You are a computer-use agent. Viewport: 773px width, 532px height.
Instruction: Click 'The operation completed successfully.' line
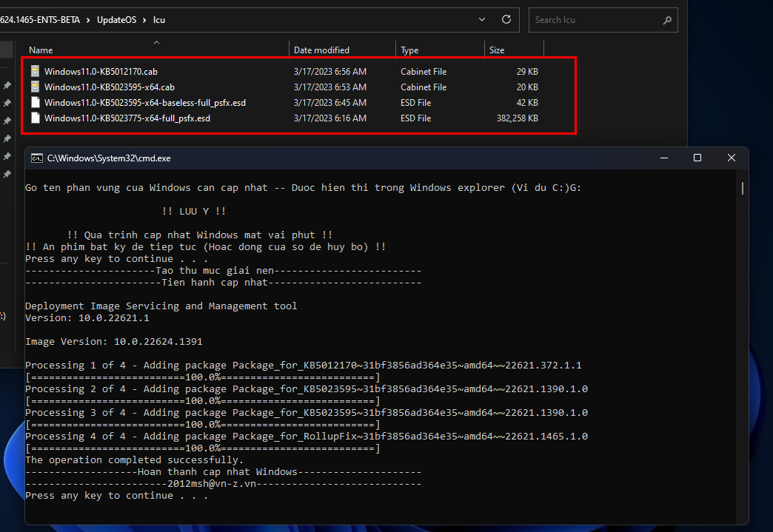(135, 459)
